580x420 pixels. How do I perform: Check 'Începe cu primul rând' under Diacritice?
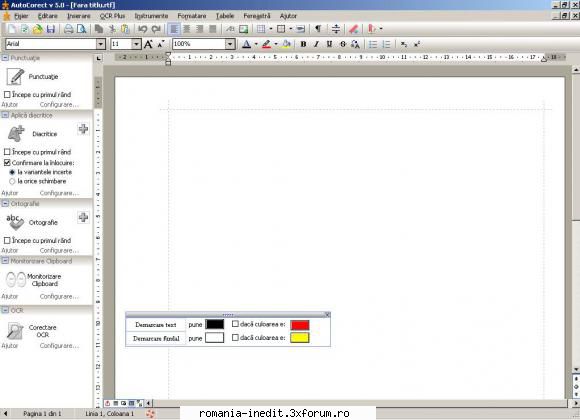pyautogui.click(x=7, y=152)
